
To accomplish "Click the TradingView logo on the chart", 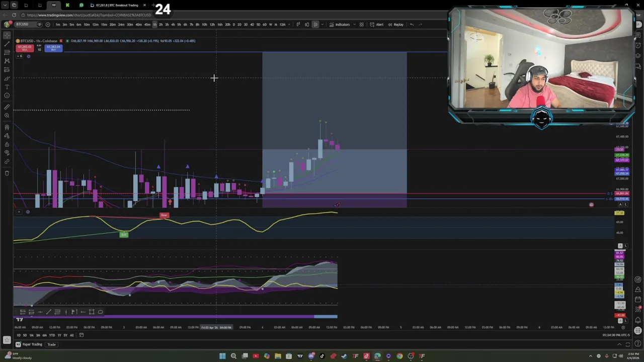I will click(x=20, y=319).
